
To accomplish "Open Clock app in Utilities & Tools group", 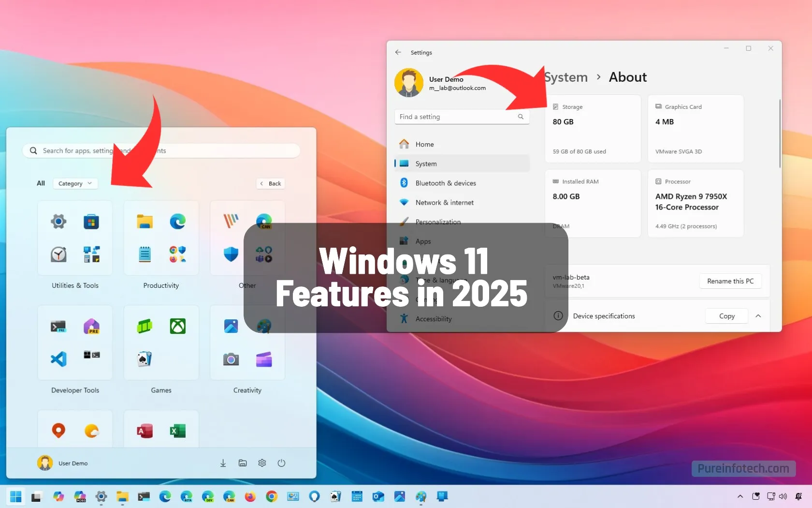I will [58, 254].
